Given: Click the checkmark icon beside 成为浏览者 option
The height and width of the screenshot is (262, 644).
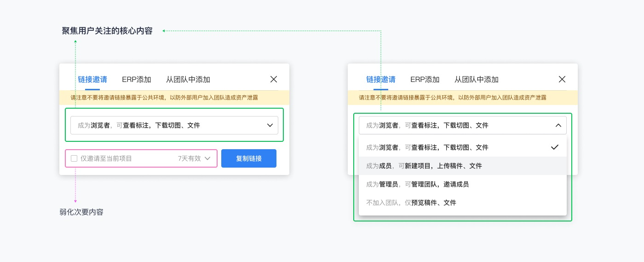Looking at the screenshot, I should click(x=555, y=147).
